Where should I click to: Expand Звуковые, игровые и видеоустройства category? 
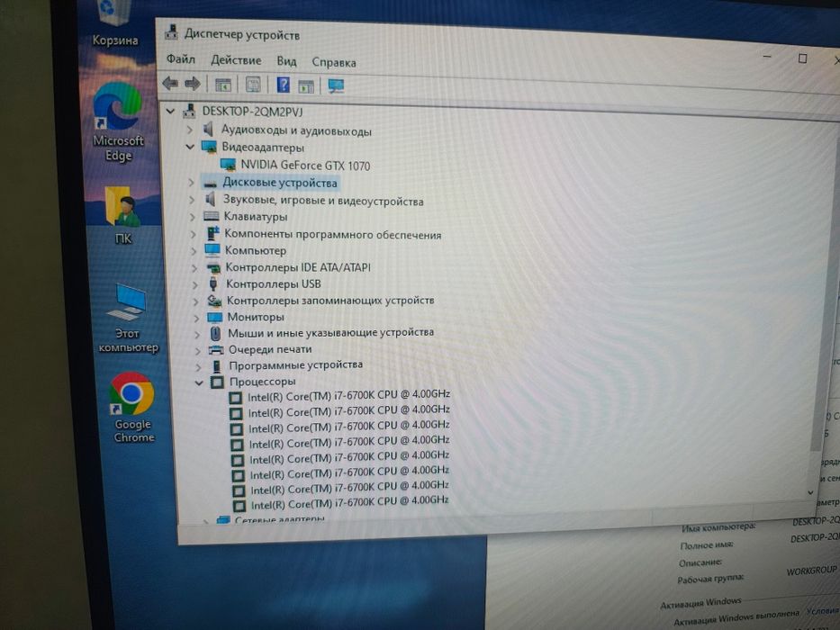pos(192,200)
